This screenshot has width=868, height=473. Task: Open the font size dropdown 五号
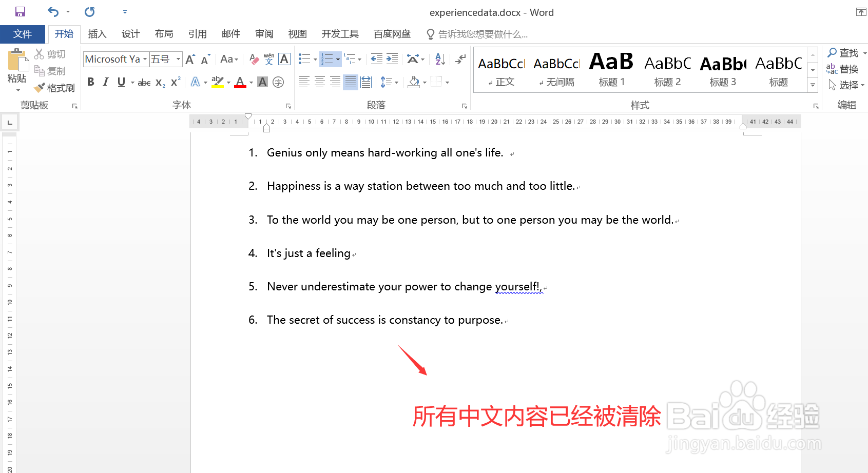tap(178, 60)
